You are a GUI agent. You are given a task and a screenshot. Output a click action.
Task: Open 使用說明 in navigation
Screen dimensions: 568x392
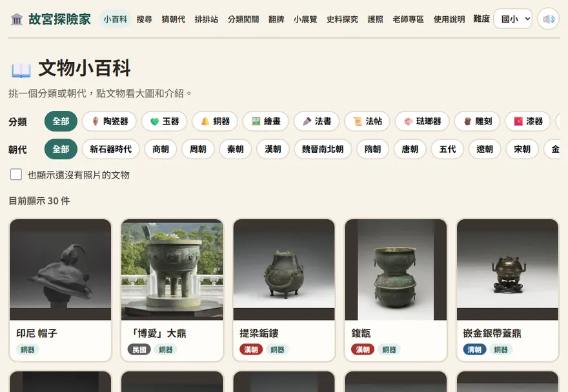[449, 19]
